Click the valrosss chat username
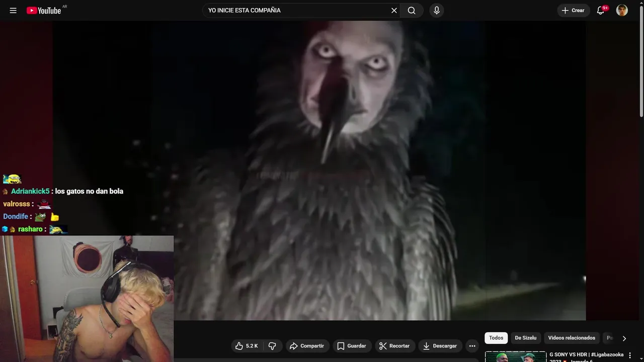 17,204
